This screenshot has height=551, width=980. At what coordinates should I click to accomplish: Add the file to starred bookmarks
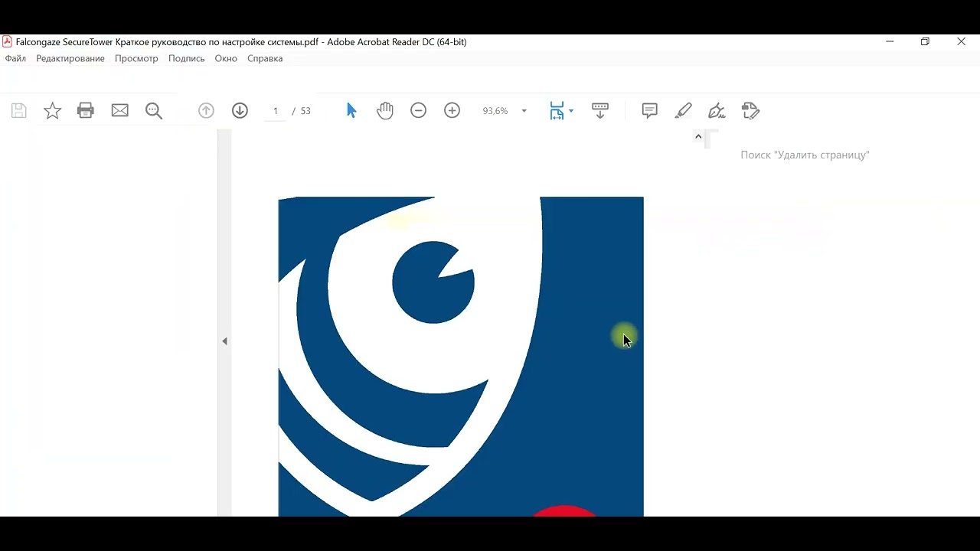52,111
